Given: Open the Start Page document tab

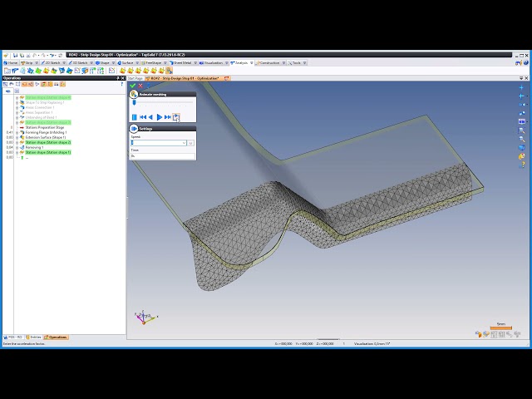Looking at the screenshot, I should point(135,78).
